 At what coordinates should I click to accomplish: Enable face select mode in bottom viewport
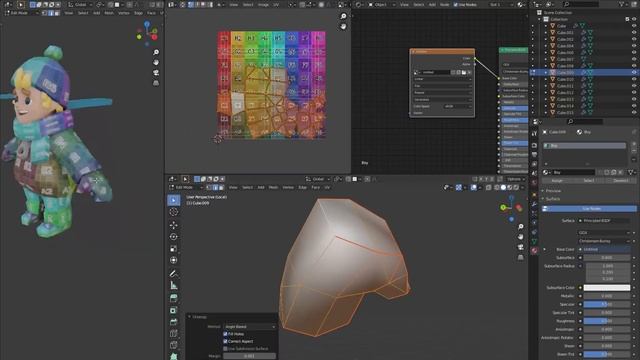coord(221,187)
